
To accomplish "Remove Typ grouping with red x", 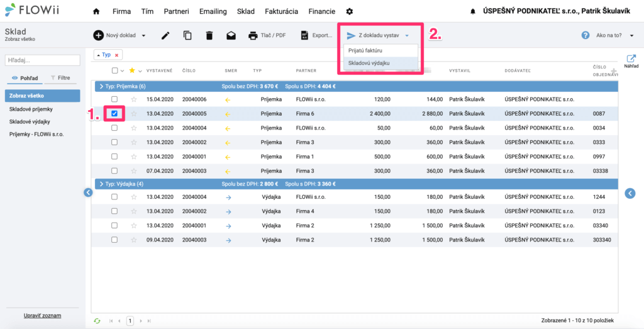I will click(x=116, y=55).
